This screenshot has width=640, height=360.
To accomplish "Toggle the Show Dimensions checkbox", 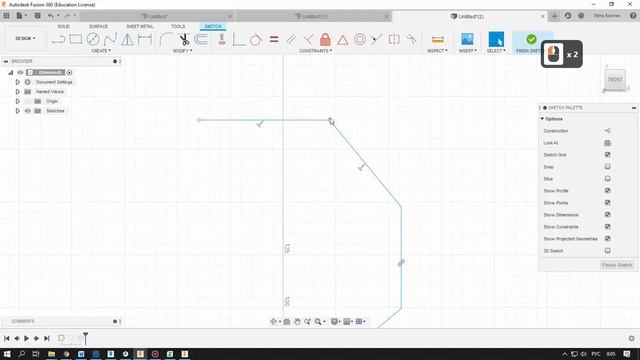I will [x=607, y=215].
